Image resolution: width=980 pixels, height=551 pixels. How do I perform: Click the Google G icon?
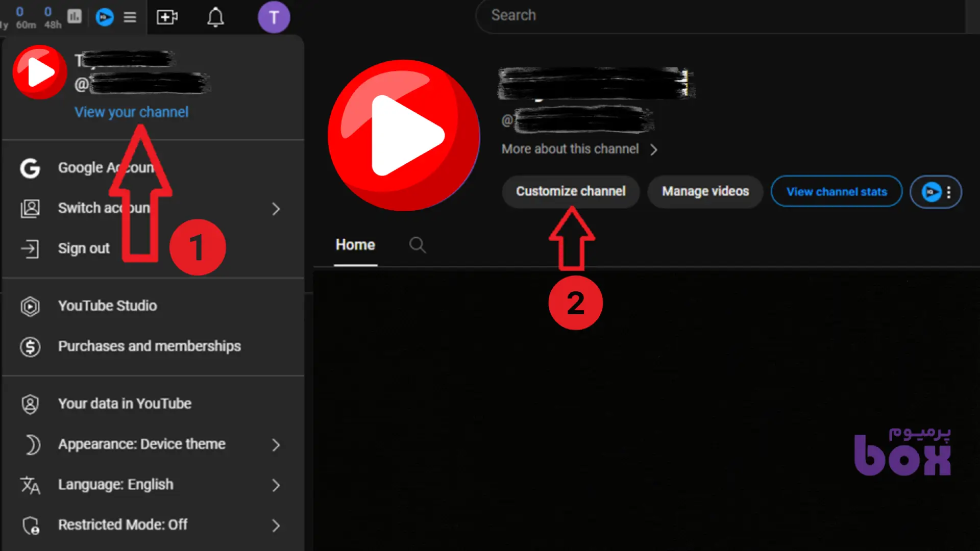point(30,168)
